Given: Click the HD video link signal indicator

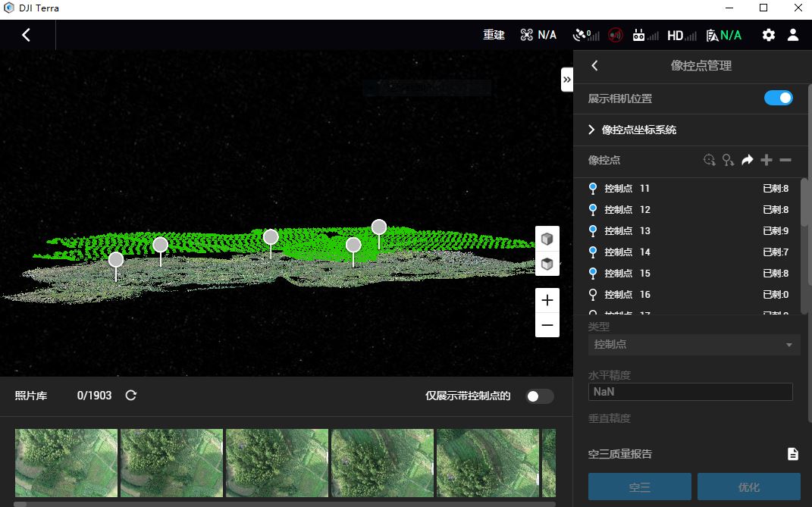Looking at the screenshot, I should 681,35.
